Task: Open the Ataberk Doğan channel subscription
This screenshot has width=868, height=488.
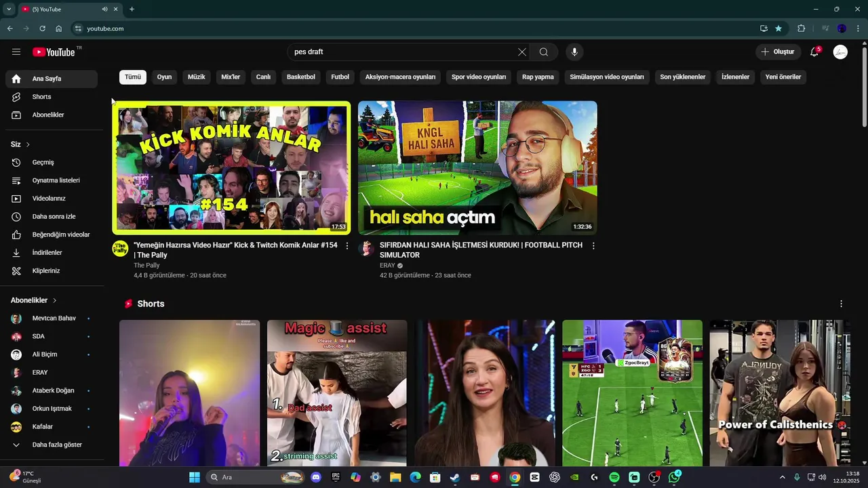Action: click(52, 390)
